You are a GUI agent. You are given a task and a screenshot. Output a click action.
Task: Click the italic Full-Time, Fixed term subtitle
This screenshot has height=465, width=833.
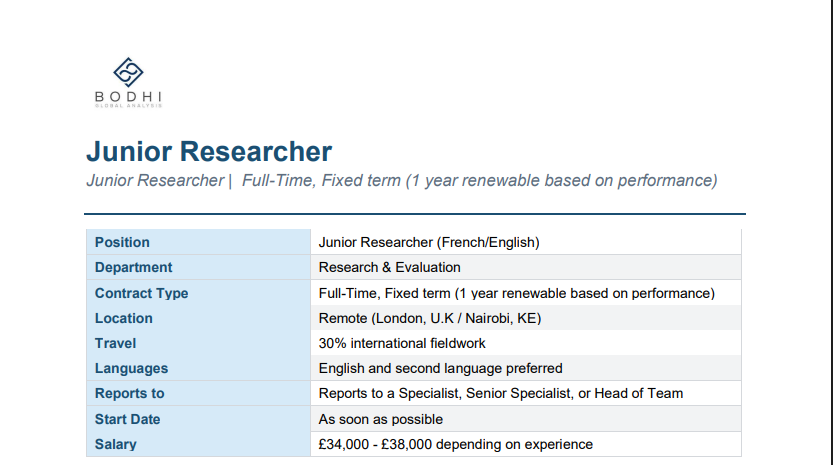pos(479,181)
